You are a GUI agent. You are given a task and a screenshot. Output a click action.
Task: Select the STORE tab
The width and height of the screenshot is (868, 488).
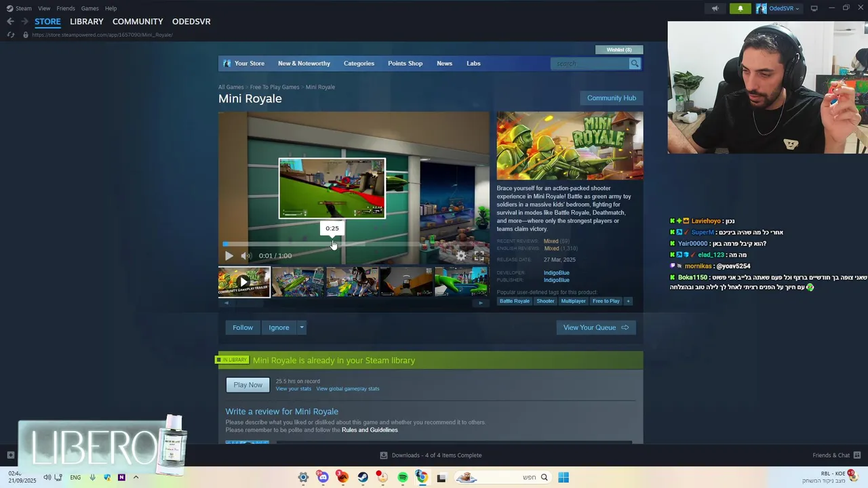(47, 22)
